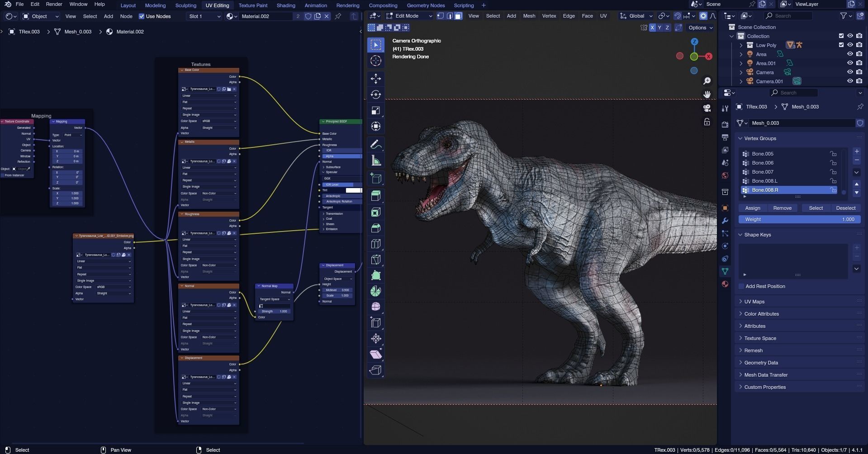Activate the Rotate tool
Screen dimensions: 868x454
click(x=375, y=95)
